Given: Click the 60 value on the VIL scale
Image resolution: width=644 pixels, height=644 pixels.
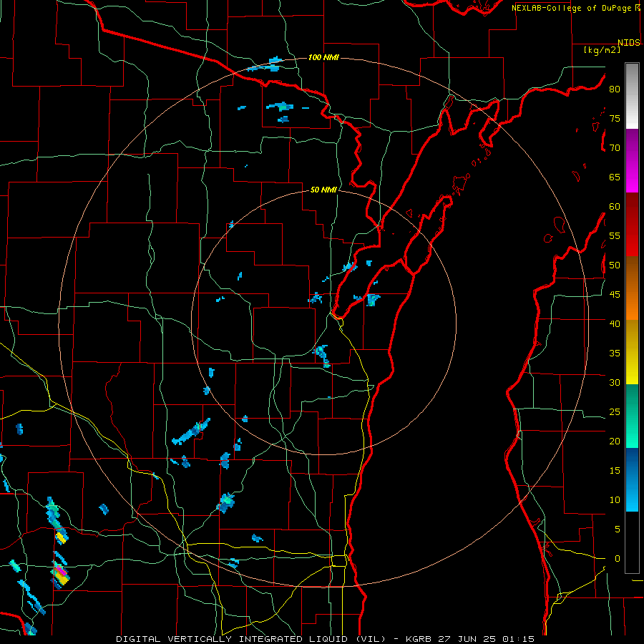Looking at the screenshot, I should (x=615, y=207).
